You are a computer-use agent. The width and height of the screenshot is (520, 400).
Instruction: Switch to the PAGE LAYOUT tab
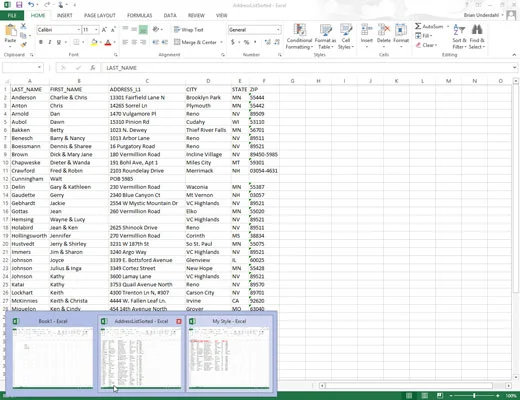tap(100, 15)
